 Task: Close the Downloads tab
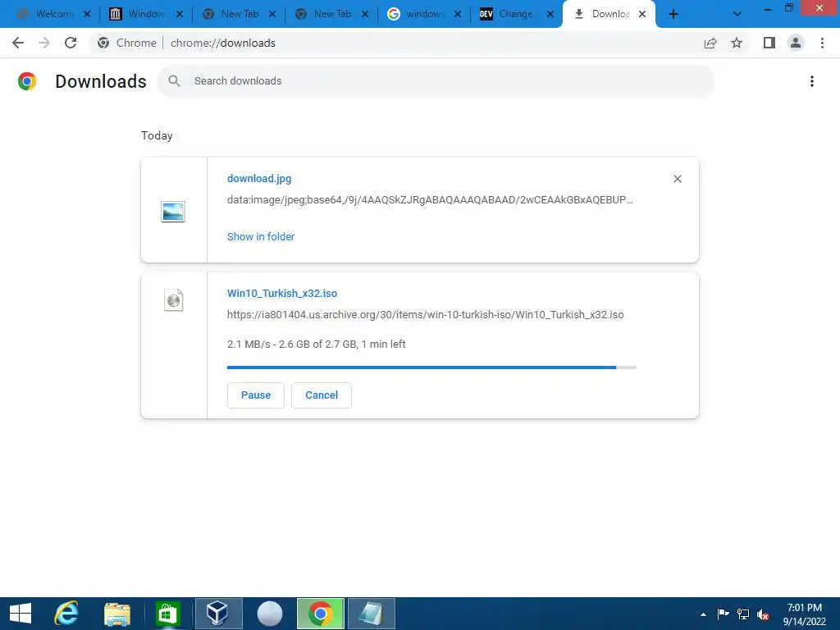coord(642,15)
